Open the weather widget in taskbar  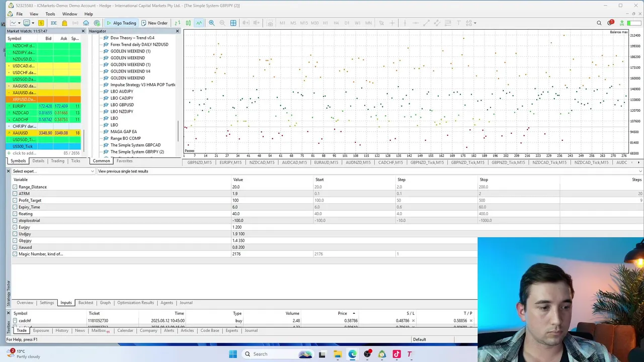(23, 354)
